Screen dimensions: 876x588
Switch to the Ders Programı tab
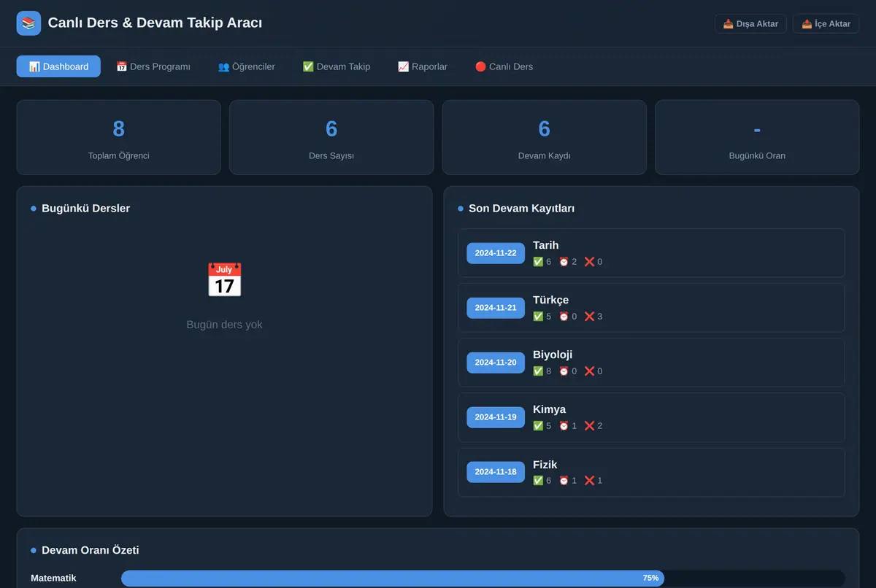[x=153, y=66]
